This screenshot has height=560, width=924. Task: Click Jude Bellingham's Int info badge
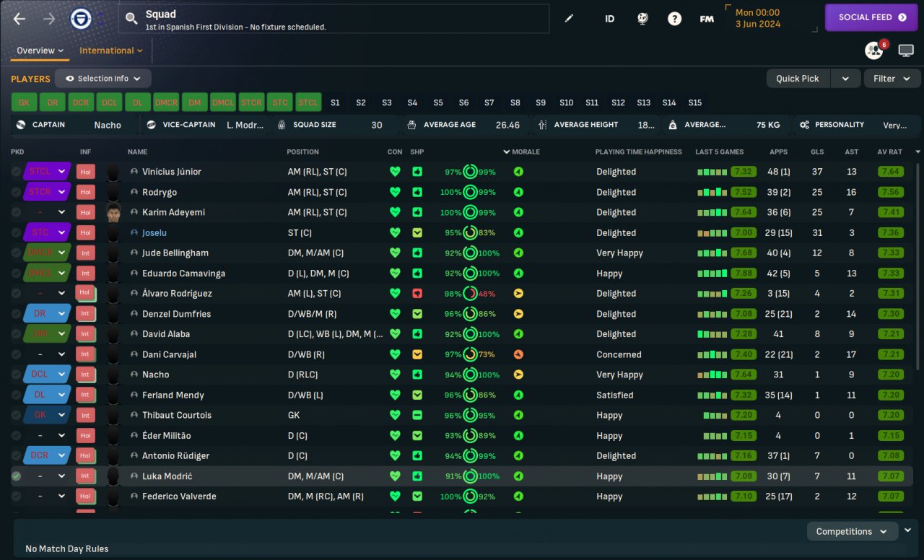(85, 253)
